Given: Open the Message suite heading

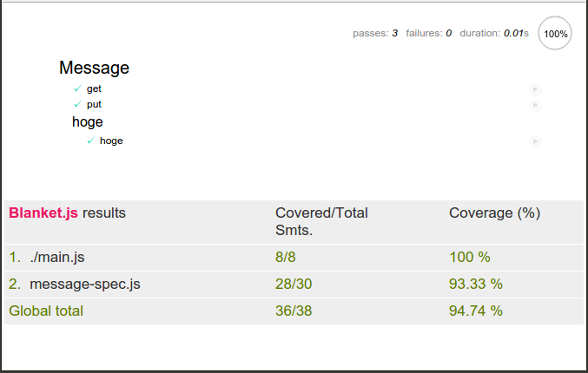Looking at the screenshot, I should pos(94,68).
